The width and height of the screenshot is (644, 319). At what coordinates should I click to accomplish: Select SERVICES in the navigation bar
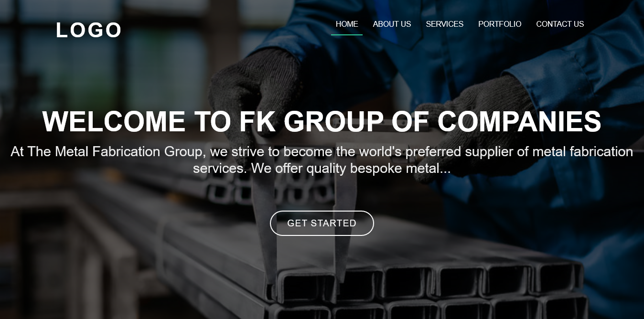click(x=445, y=24)
